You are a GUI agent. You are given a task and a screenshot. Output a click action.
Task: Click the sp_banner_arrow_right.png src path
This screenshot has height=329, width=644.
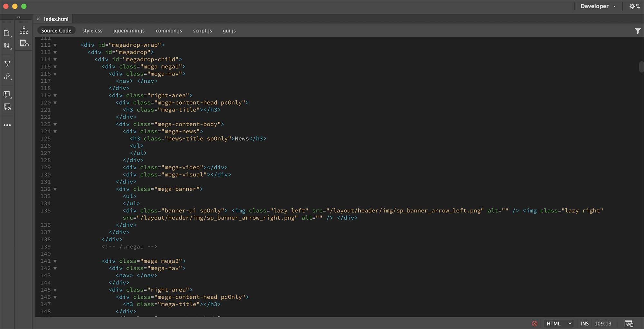(x=217, y=218)
